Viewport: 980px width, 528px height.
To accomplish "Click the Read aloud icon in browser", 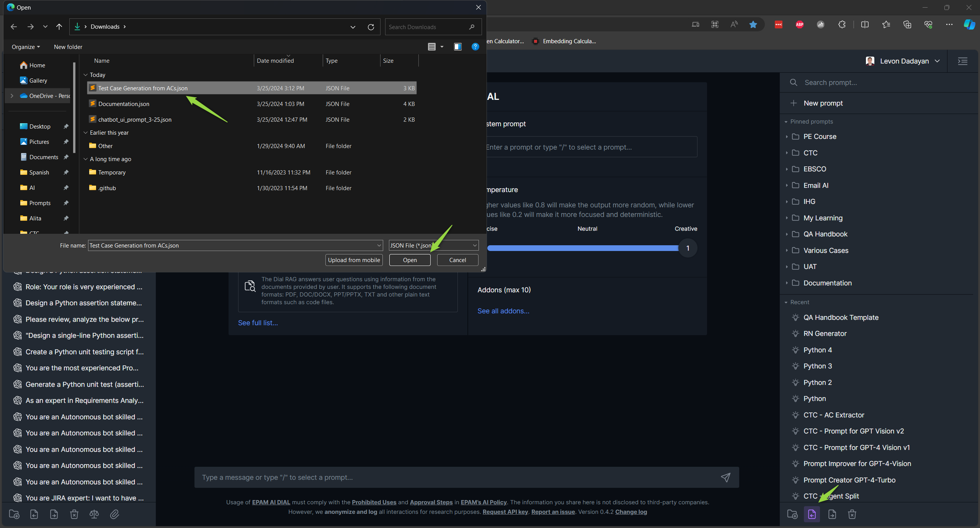I will 733,24.
